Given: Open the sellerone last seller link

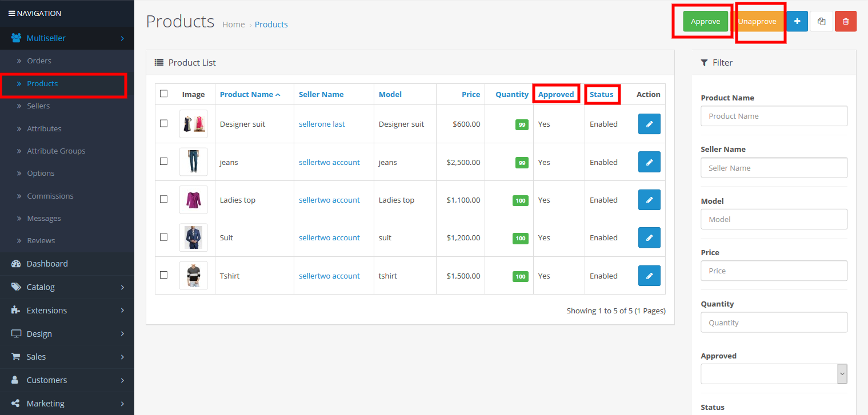Looking at the screenshot, I should 322,124.
